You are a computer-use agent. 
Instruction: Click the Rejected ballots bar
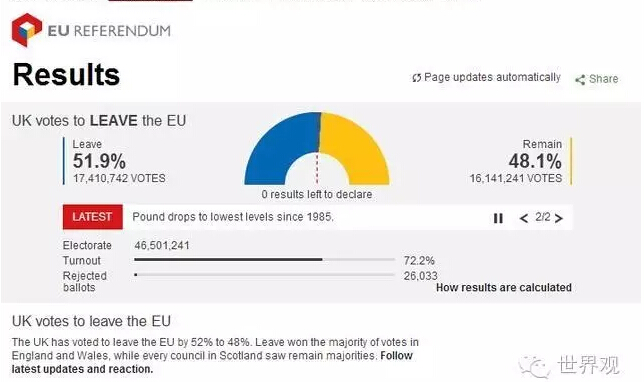click(x=264, y=275)
